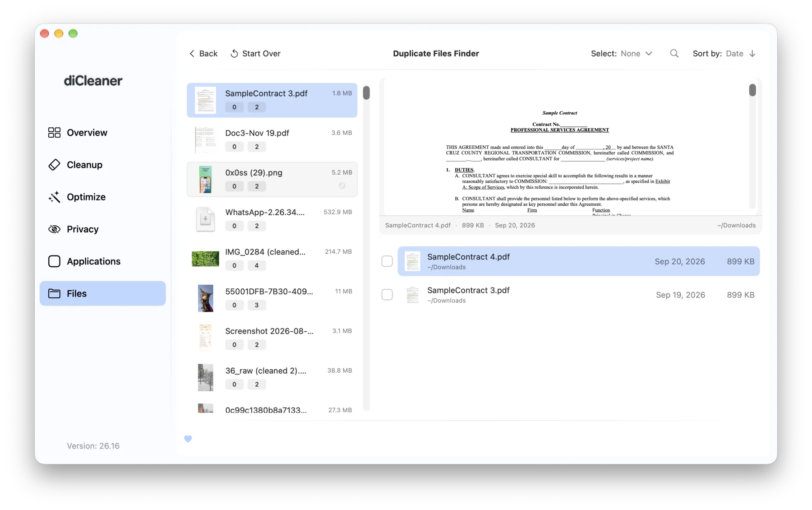Click the 55001DFB donkey photo thumbnail
812x510 pixels.
click(205, 298)
